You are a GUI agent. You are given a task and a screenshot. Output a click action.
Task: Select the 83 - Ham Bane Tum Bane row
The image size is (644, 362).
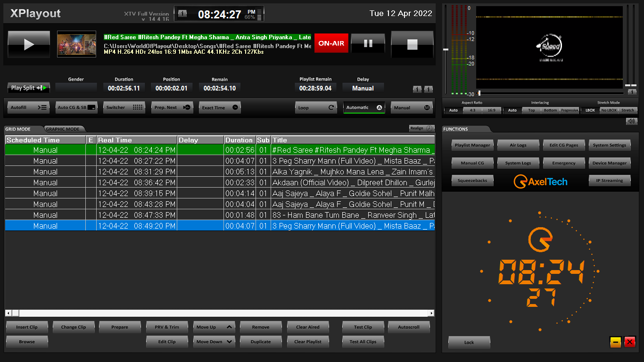tap(220, 215)
